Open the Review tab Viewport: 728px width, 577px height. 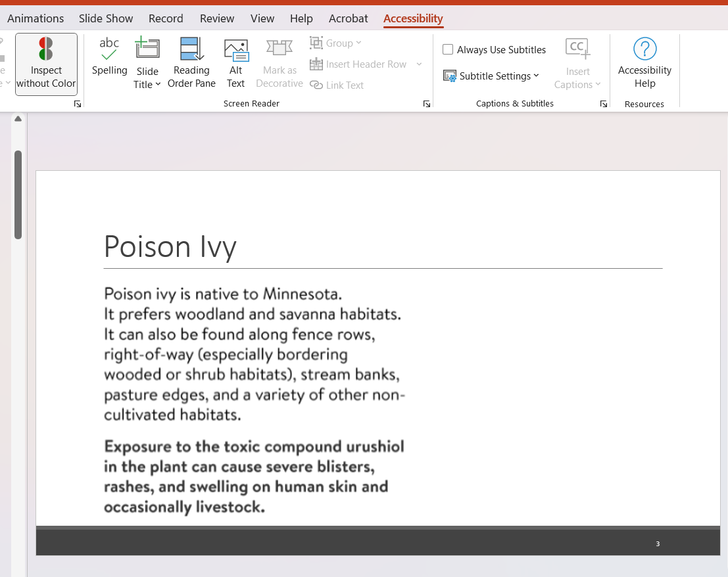coord(217,18)
